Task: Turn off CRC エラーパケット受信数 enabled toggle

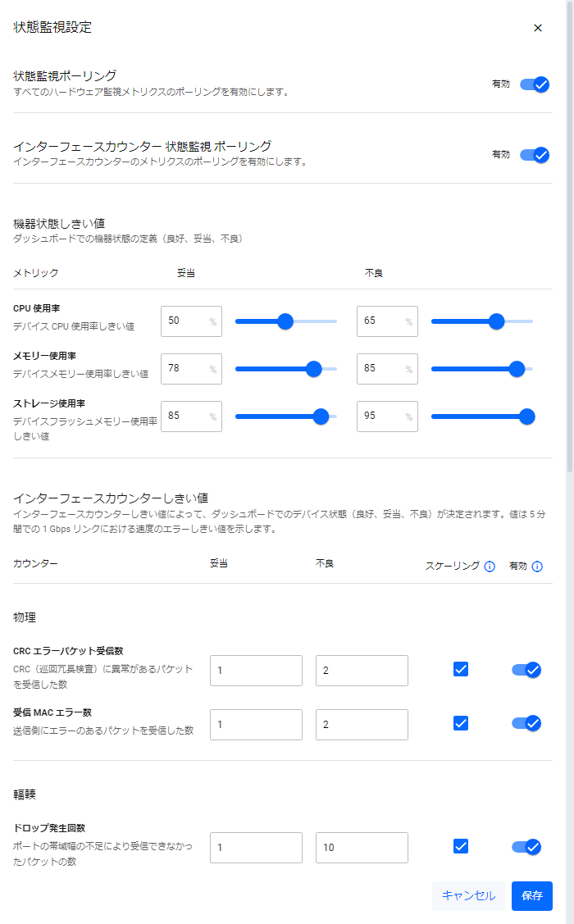Action: 526,670
